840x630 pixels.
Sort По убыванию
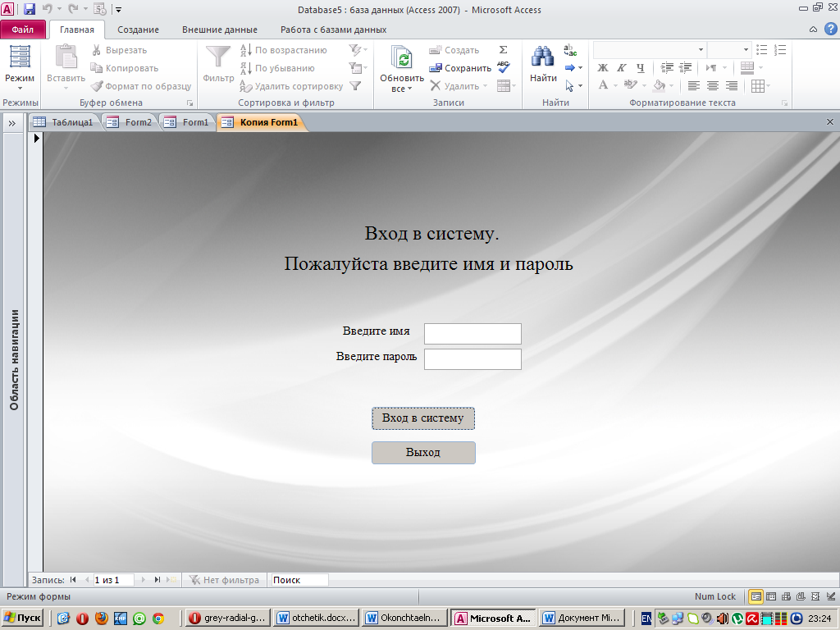[x=277, y=68]
